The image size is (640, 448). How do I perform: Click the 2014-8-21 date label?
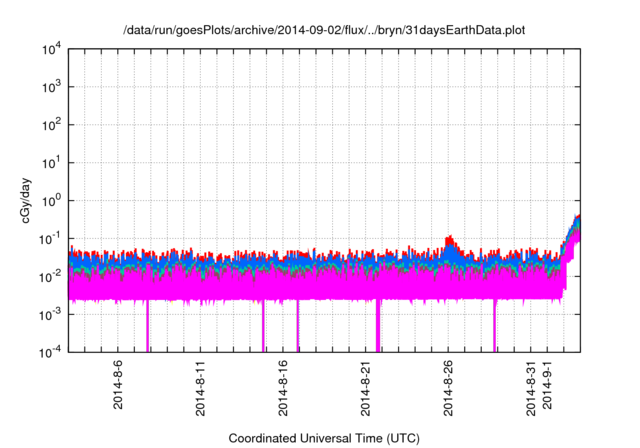[365, 388]
